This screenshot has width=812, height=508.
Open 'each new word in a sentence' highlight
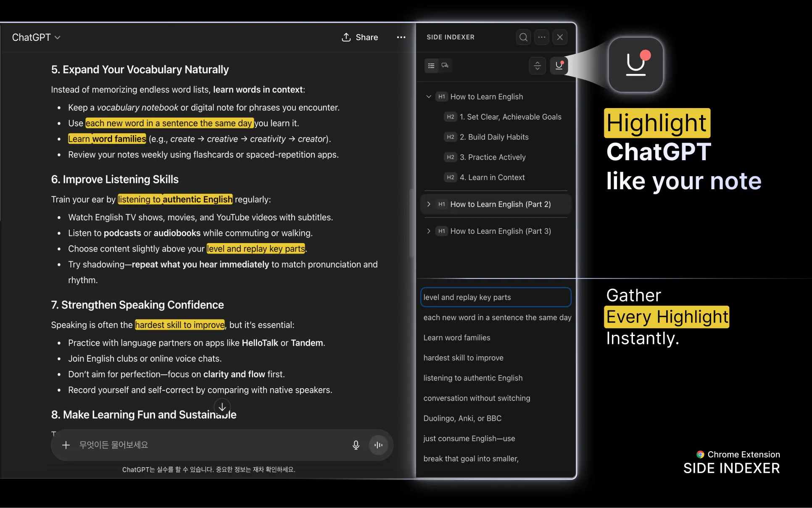coord(497,317)
